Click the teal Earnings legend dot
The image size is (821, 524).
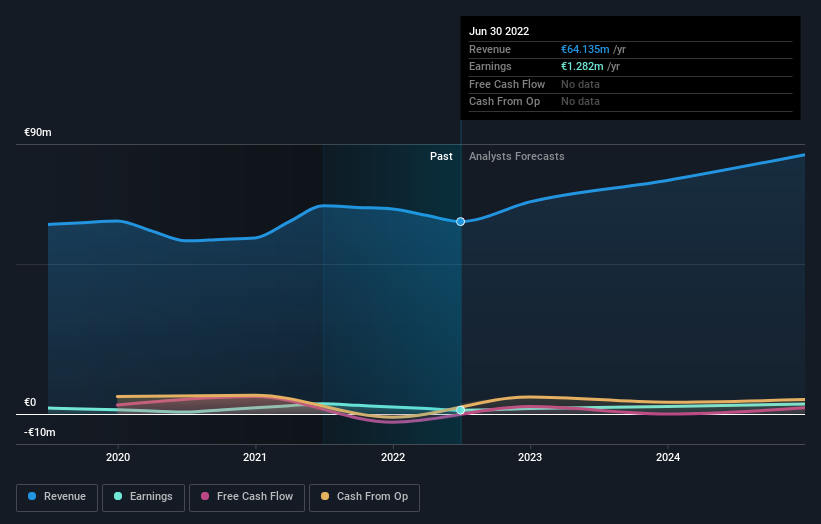pos(118,496)
